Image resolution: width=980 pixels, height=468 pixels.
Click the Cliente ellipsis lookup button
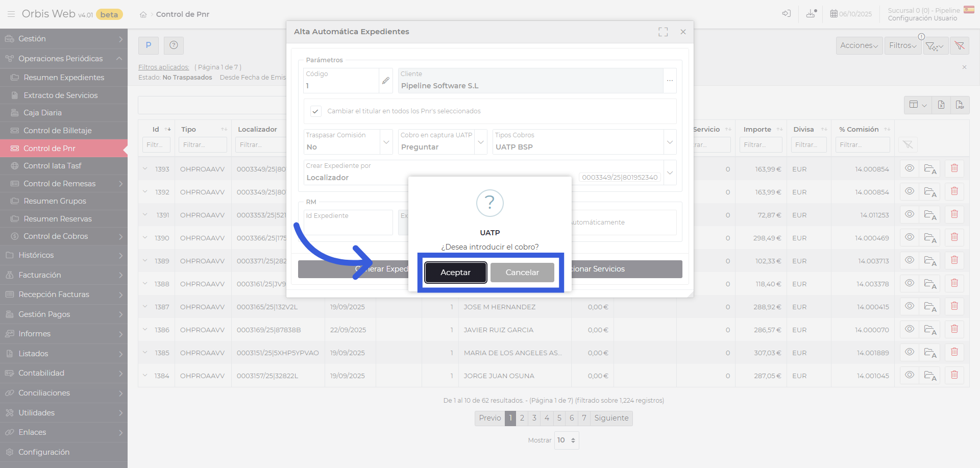tap(670, 81)
